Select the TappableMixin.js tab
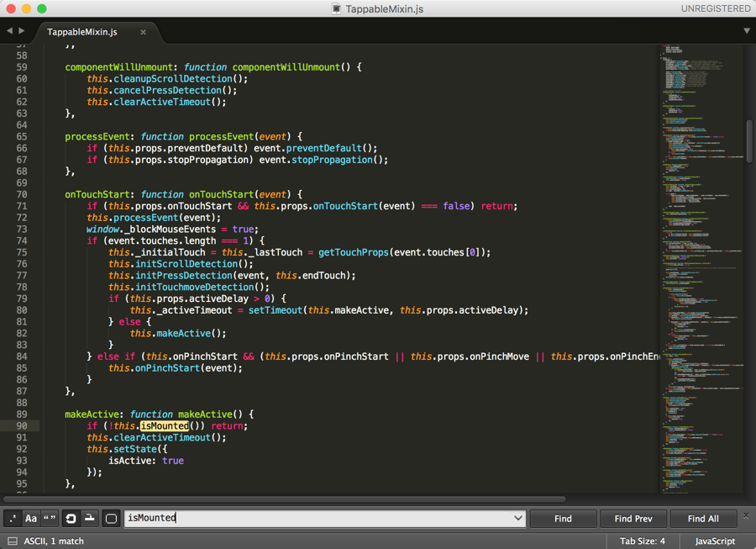756x549 pixels. click(x=82, y=32)
